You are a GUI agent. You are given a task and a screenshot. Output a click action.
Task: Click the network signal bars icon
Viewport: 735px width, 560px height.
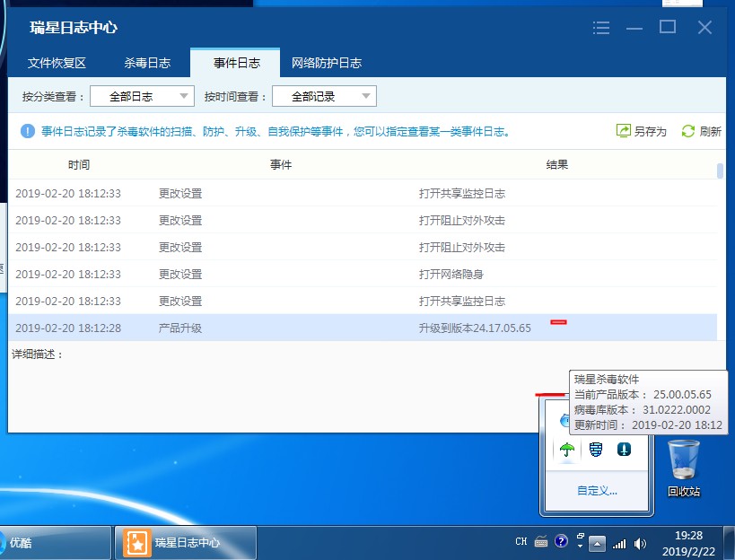[x=619, y=543]
